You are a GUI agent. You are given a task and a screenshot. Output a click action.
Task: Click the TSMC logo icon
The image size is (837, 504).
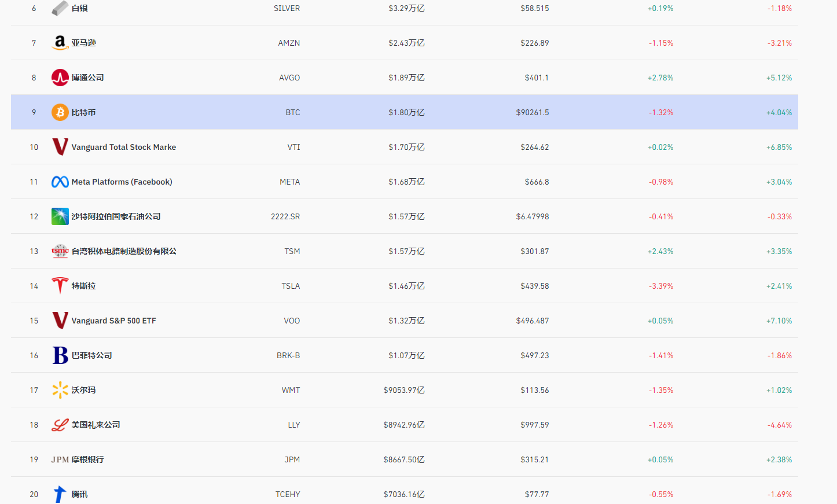[60, 251]
